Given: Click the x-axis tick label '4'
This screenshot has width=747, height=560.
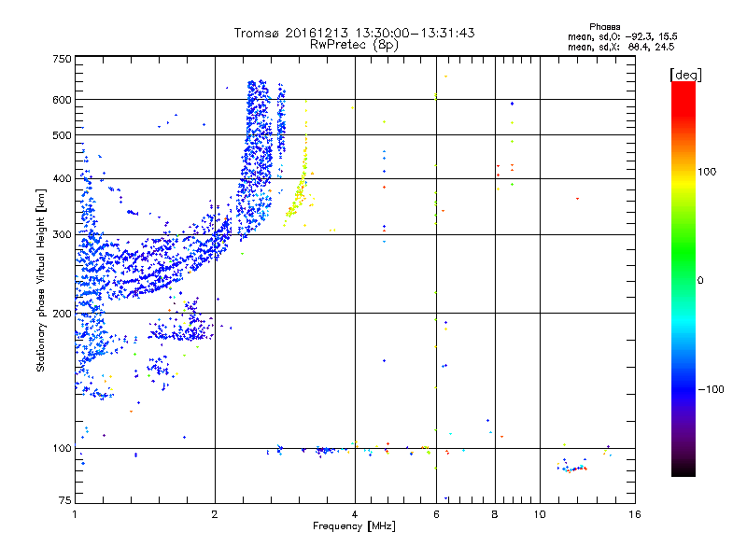Looking at the screenshot, I should coord(355,514).
